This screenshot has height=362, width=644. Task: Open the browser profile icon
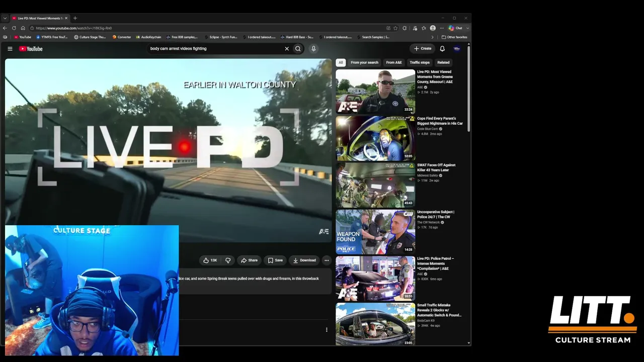(433, 28)
